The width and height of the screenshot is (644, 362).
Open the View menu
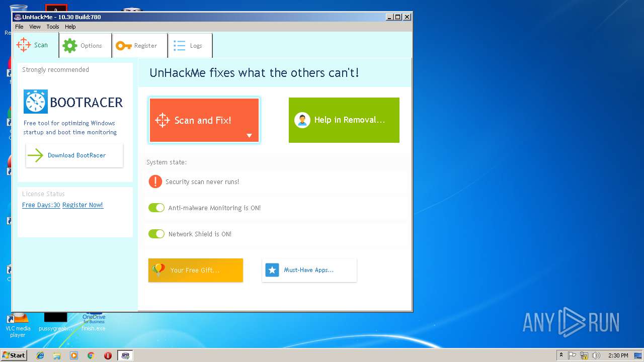click(35, 27)
